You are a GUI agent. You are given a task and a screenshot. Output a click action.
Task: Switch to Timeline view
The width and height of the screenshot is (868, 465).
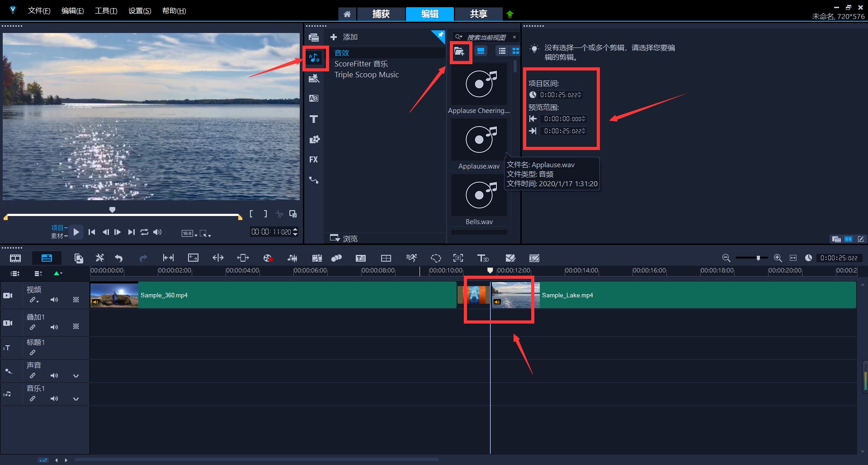[x=47, y=258]
